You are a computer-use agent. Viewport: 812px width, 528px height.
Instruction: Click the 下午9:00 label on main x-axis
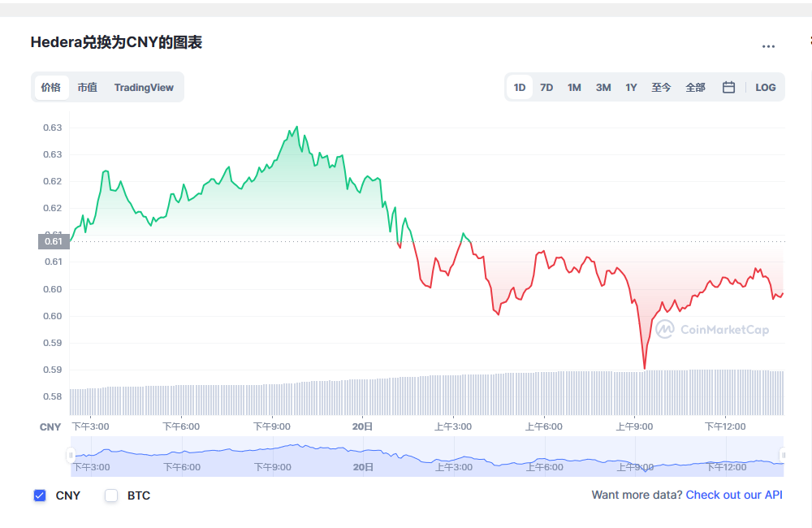pos(272,426)
